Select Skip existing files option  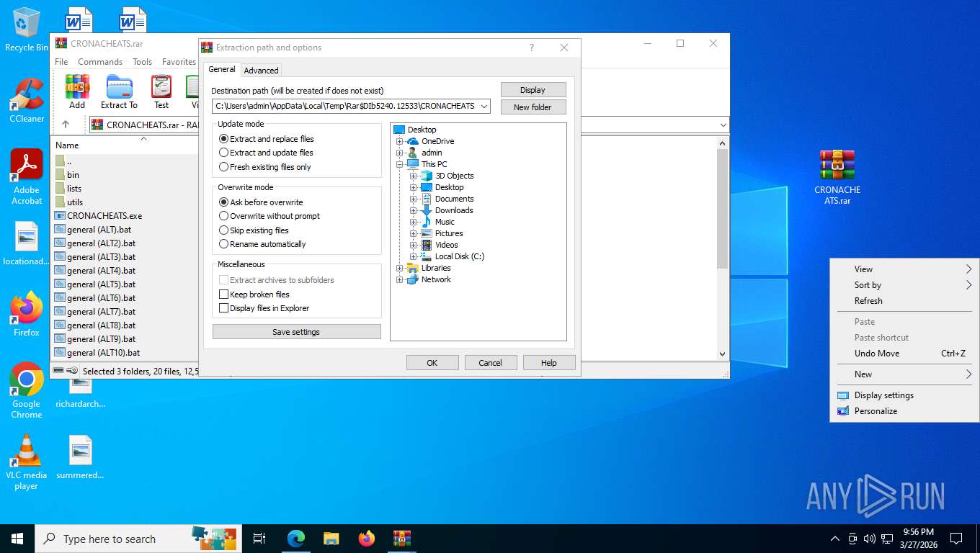pos(254,230)
